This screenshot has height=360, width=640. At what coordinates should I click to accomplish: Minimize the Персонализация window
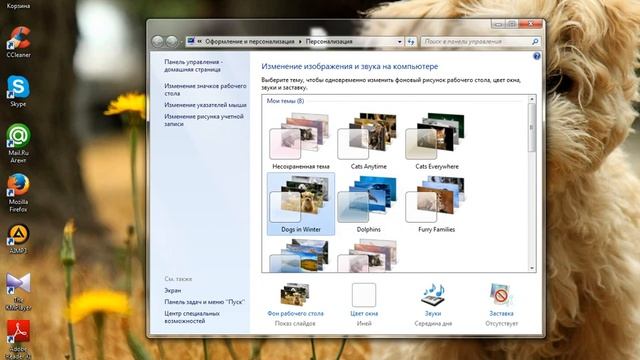click(498, 24)
